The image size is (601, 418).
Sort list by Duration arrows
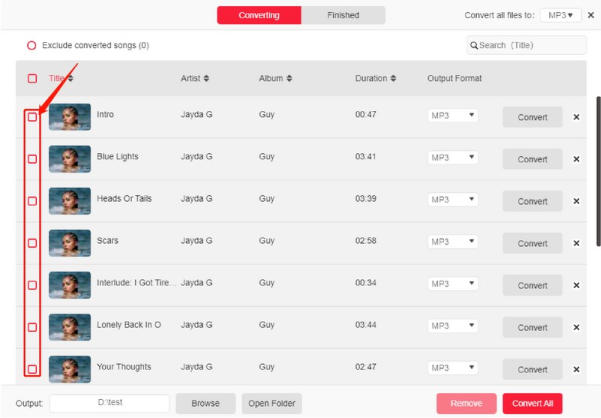click(393, 78)
